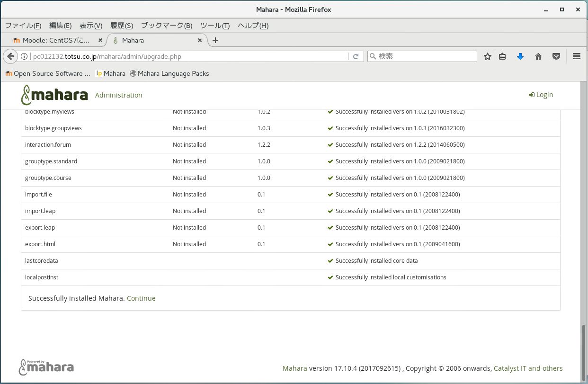Click the search magnifier icon

tap(373, 56)
